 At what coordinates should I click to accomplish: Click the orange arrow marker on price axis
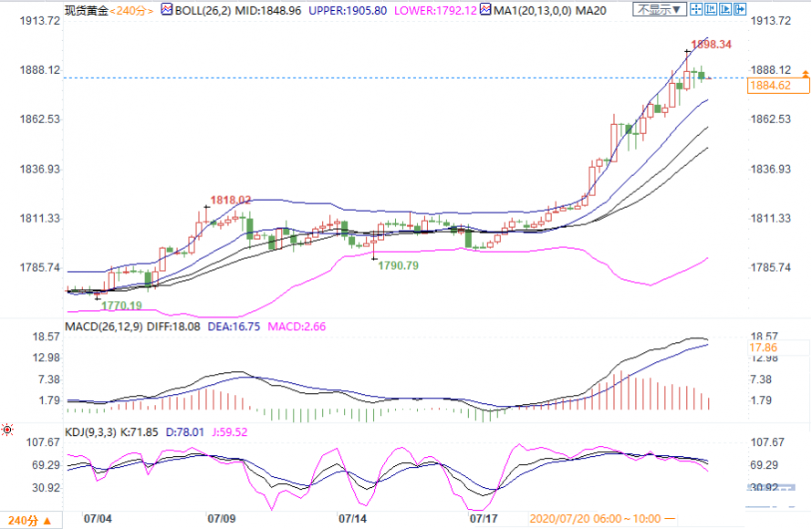(x=806, y=74)
